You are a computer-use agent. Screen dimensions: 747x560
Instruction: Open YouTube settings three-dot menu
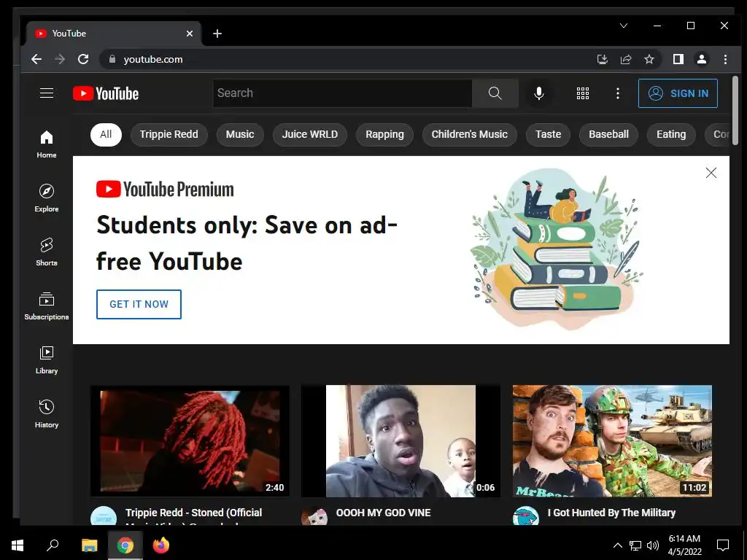point(617,93)
